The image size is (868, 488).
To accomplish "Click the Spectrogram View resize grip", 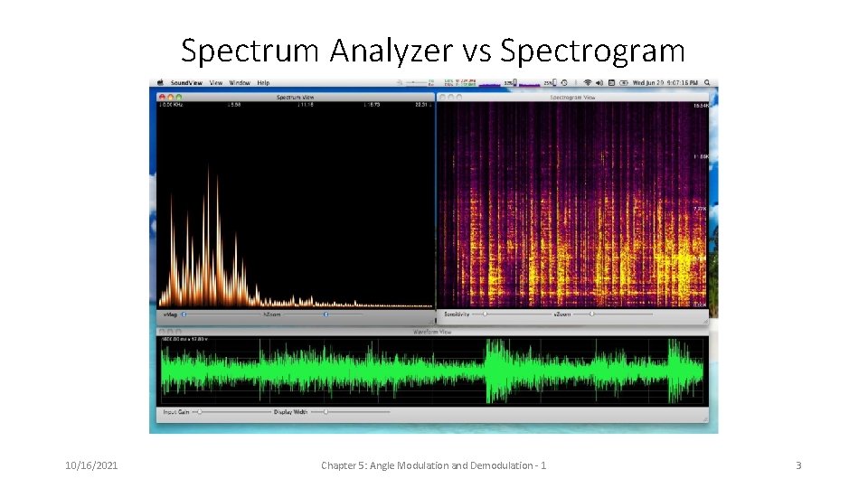I will click(705, 321).
